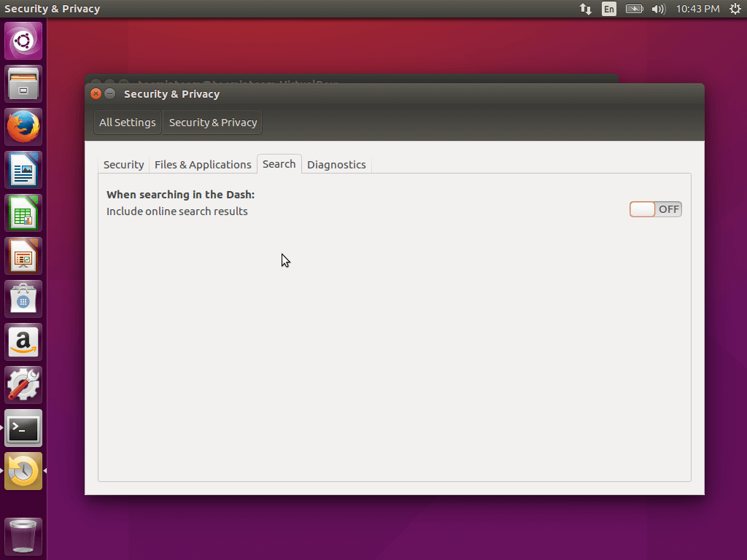This screenshot has height=560, width=747.
Task: Open the Ubuntu Software Center
Action: (23, 298)
